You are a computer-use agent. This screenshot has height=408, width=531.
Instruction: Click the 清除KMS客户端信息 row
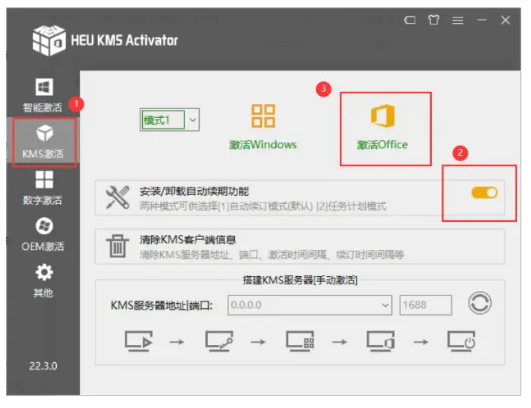click(x=300, y=246)
